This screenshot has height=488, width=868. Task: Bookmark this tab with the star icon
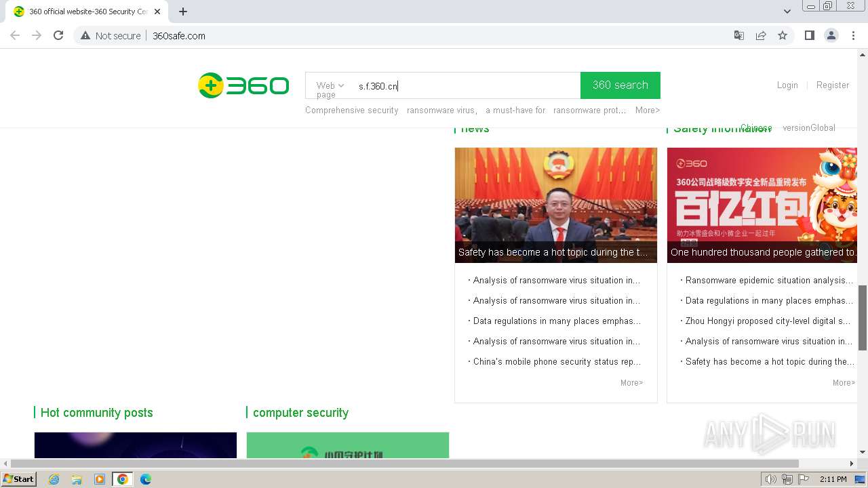(x=783, y=35)
